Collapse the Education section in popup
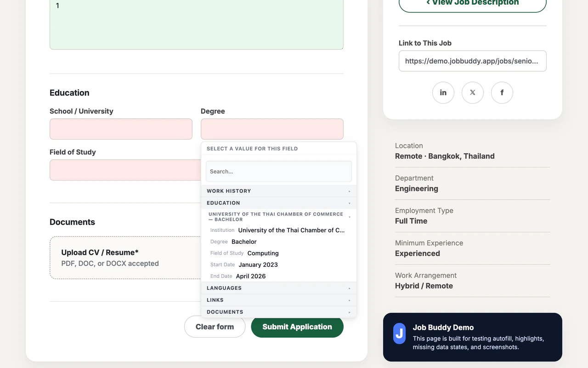The width and height of the screenshot is (588, 368). 279,203
